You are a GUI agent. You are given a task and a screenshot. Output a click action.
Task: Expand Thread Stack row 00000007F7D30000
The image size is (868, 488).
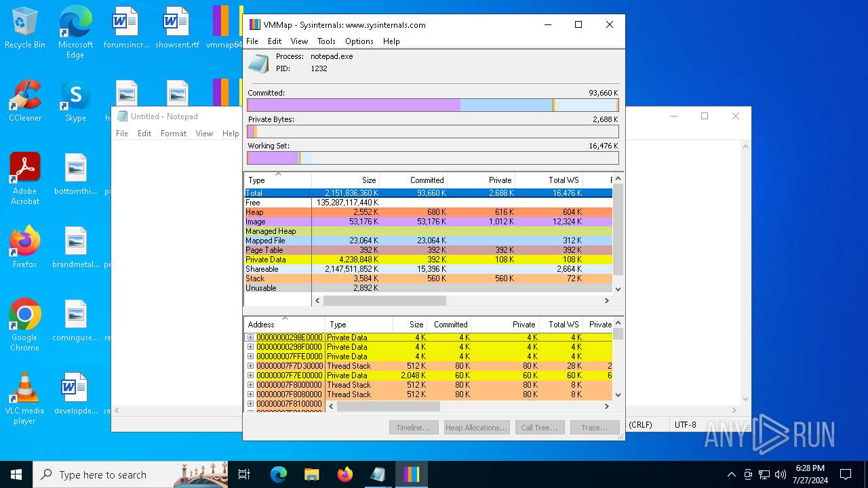click(x=250, y=366)
